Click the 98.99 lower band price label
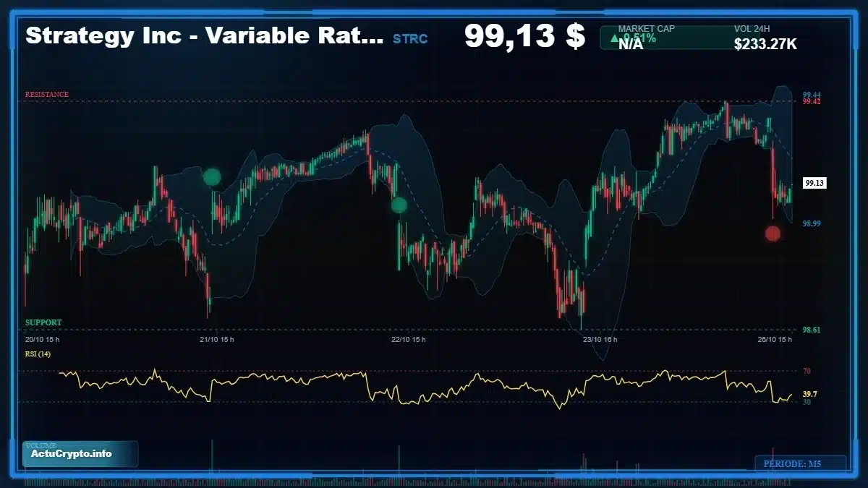 [812, 224]
